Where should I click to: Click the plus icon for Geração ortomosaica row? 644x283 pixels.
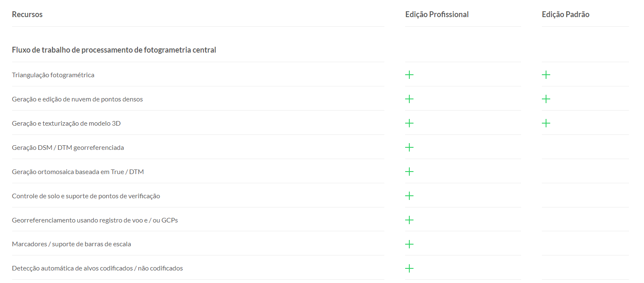[x=409, y=172]
